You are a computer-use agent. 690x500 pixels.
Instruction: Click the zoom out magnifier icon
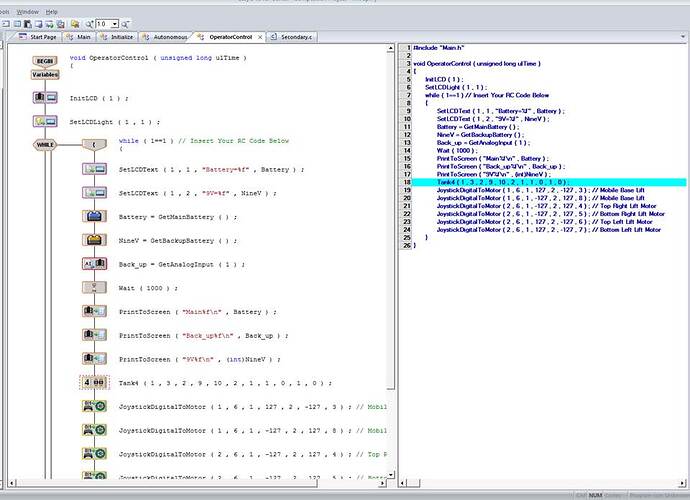[x=125, y=24]
